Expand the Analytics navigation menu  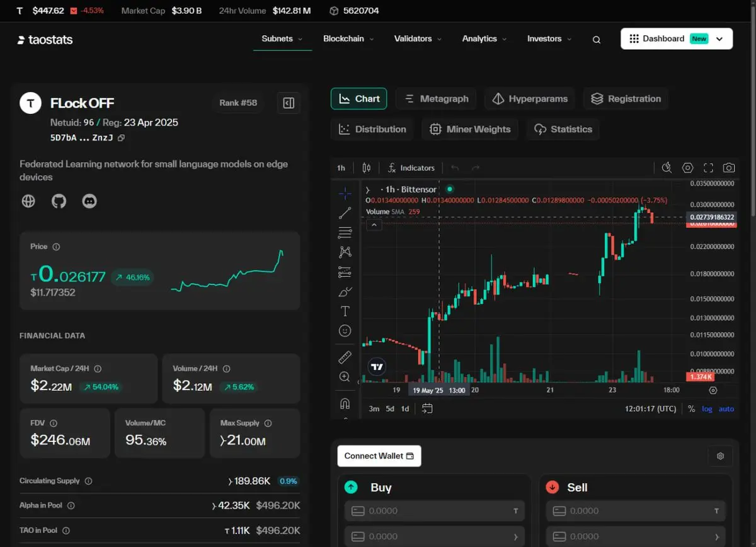point(484,38)
